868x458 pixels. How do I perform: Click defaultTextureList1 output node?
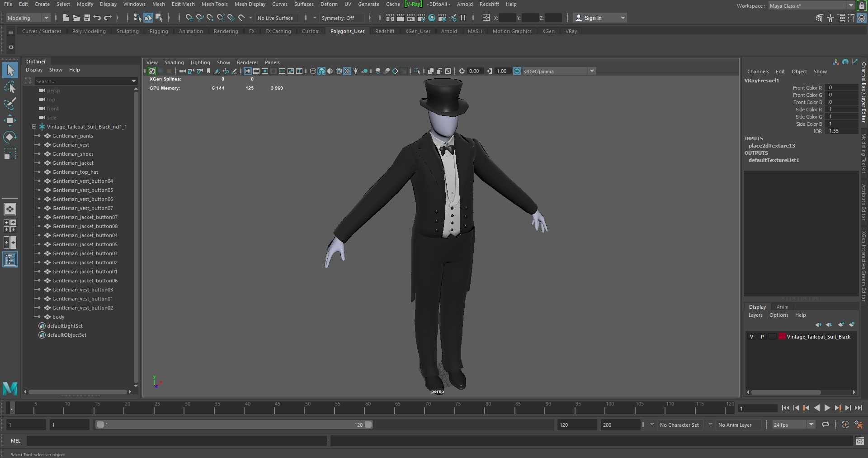pos(774,160)
